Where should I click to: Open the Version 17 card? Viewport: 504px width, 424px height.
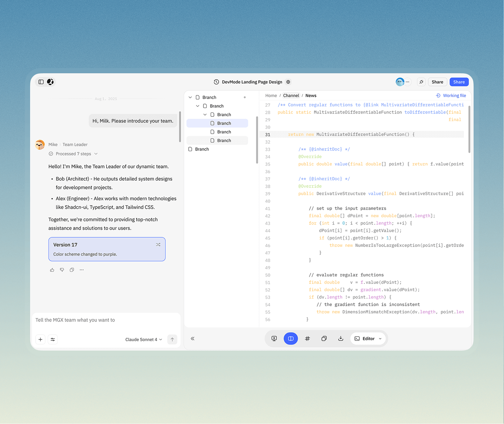tap(107, 249)
